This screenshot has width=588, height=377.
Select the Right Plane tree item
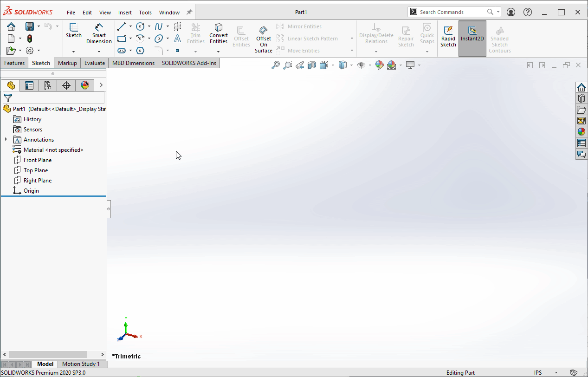pyautogui.click(x=32, y=181)
